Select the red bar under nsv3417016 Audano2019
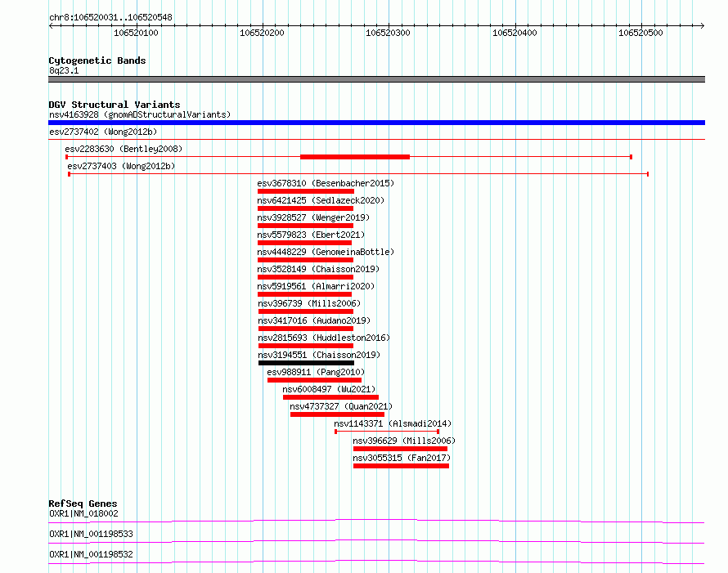 (305, 329)
